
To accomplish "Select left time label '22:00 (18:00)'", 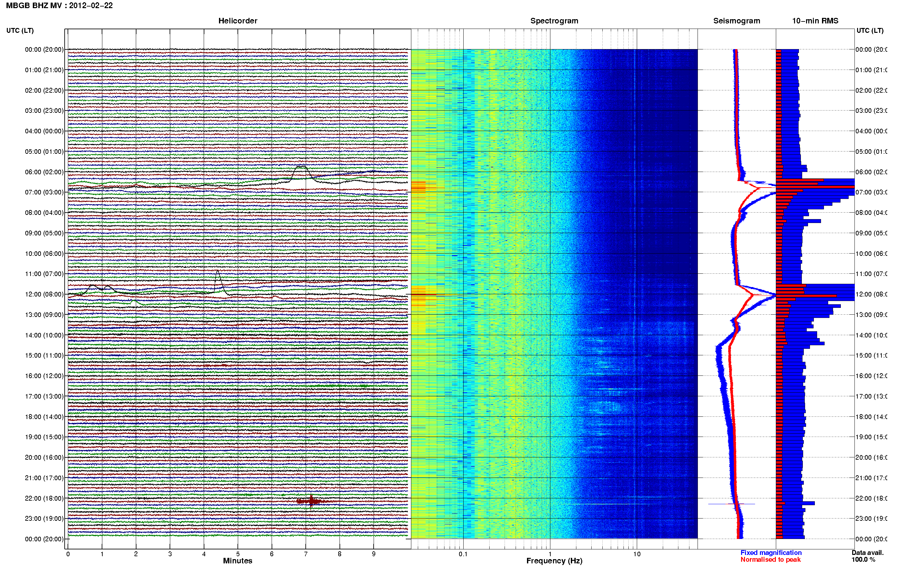I will point(44,498).
